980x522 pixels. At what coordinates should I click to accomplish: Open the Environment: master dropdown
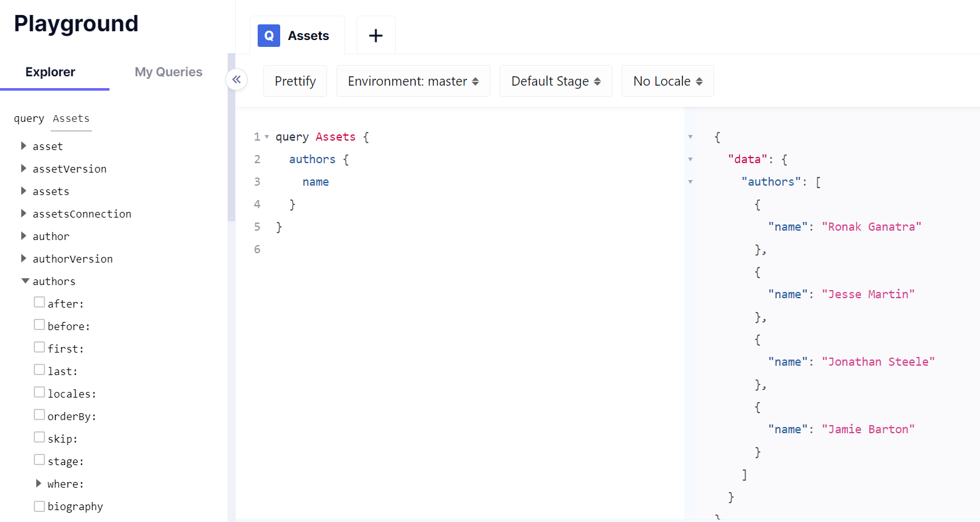413,81
